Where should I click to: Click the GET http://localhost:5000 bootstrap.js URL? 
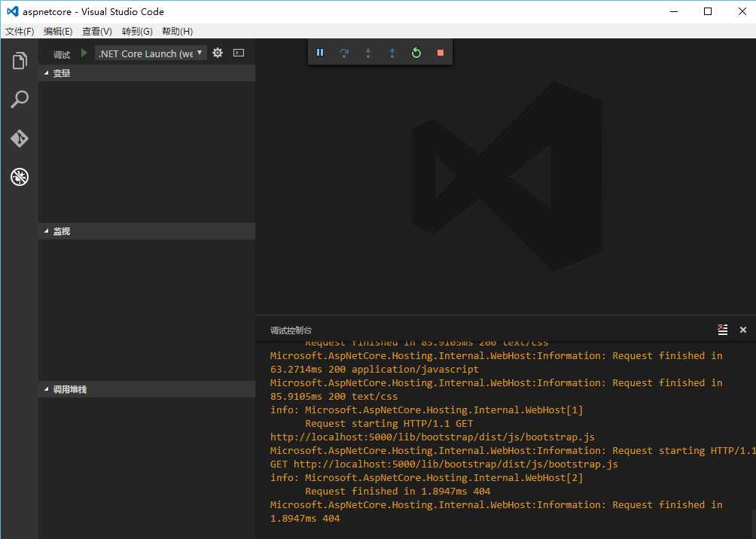(x=444, y=464)
